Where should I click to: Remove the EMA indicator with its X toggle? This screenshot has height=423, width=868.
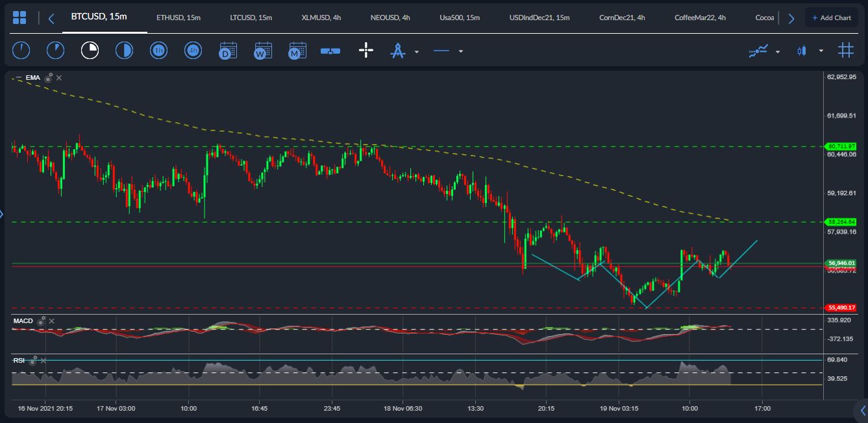[x=58, y=77]
